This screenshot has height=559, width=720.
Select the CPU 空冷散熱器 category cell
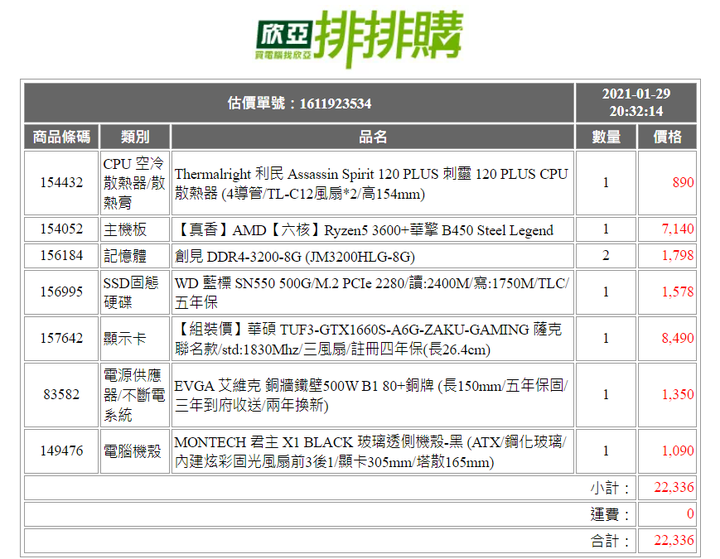135,183
